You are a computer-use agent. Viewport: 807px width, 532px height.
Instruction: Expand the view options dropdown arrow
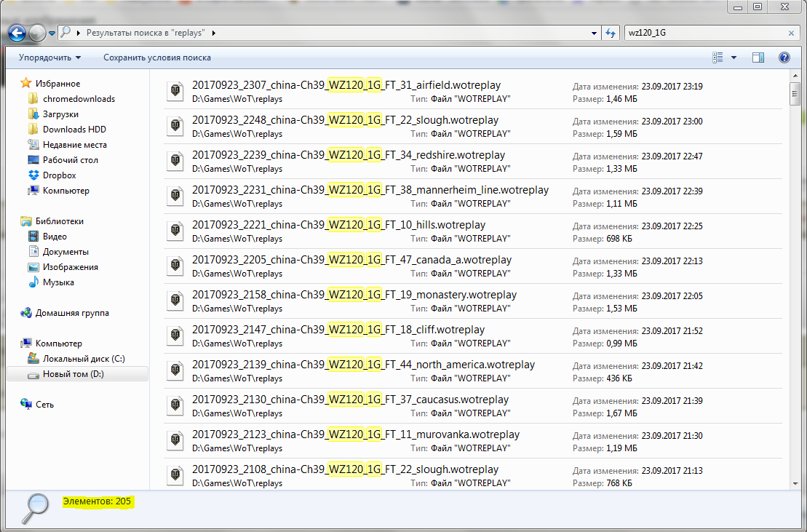click(734, 57)
